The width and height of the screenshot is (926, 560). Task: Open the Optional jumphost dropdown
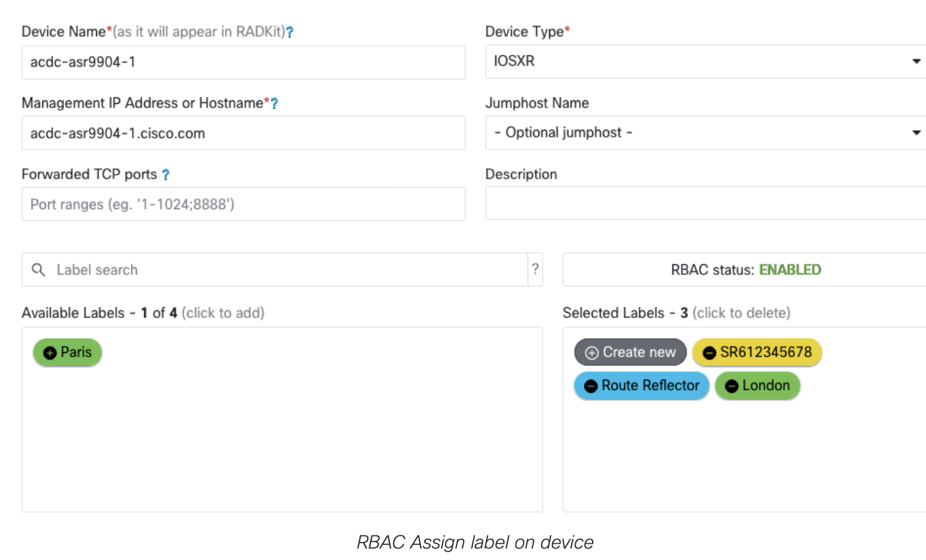pyautogui.click(x=705, y=133)
